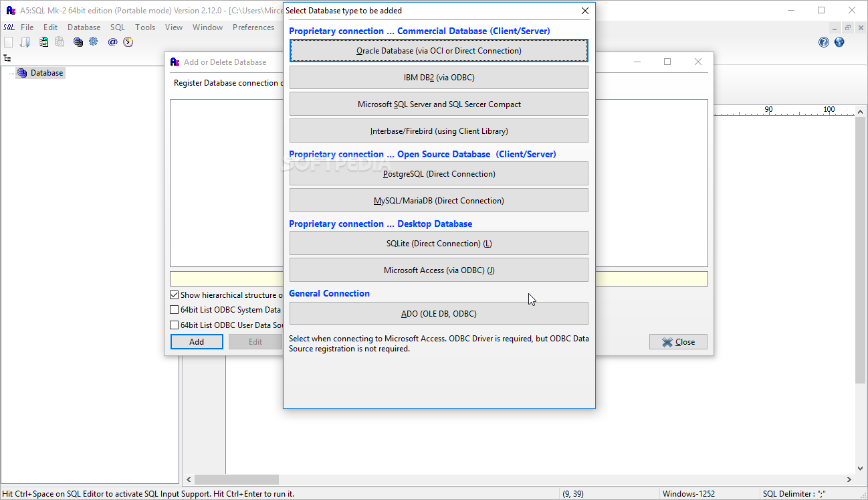Open the Database menu

[84, 27]
